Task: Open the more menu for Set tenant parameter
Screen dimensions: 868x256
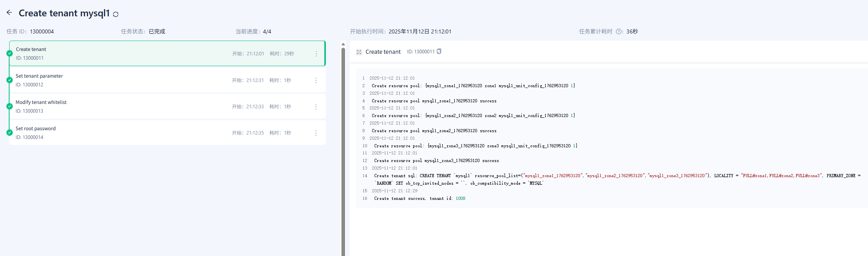Action: pos(316,80)
